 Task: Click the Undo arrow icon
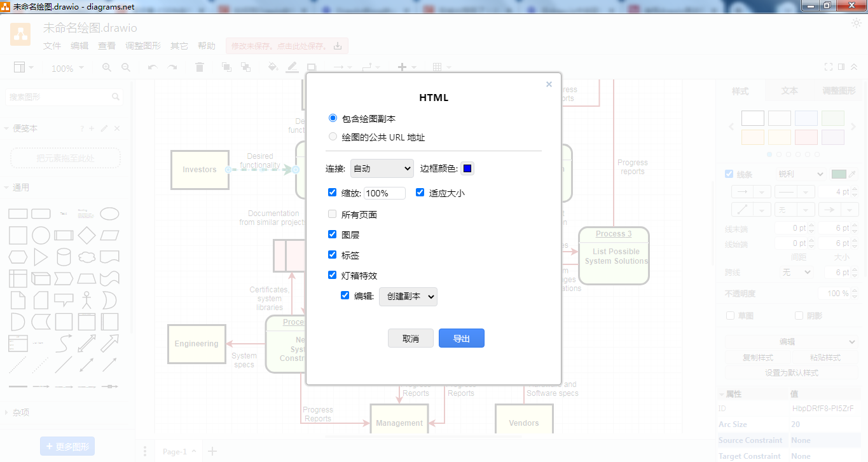[152, 67]
